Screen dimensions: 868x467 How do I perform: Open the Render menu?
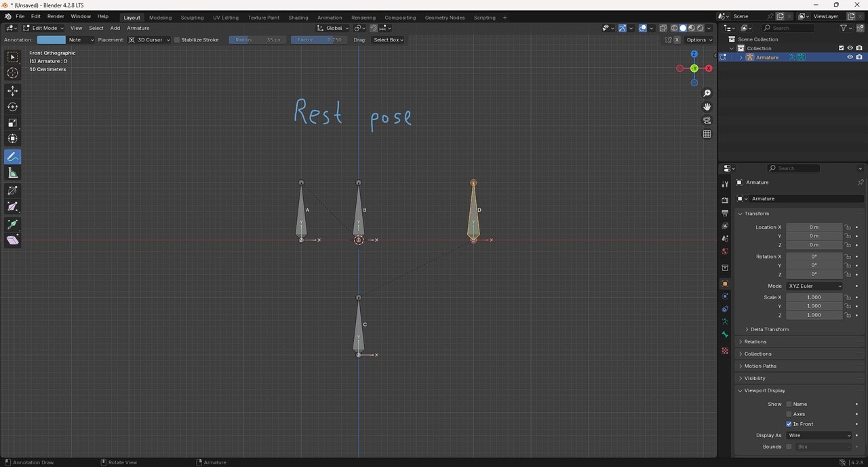(56, 16)
